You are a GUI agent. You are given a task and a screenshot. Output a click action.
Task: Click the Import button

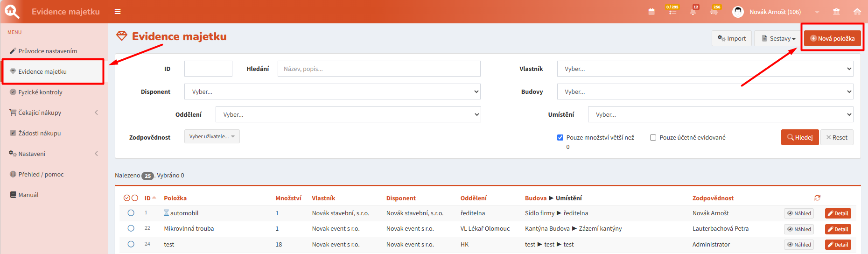731,38
